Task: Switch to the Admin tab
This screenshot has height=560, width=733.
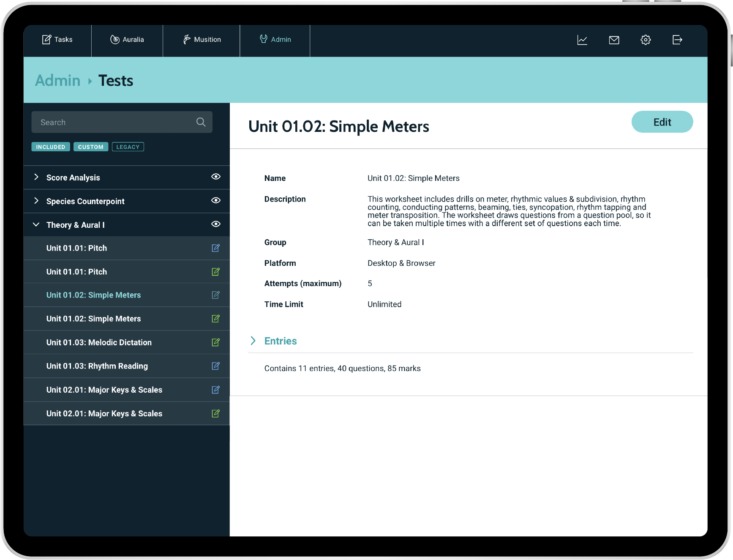Action: point(275,39)
